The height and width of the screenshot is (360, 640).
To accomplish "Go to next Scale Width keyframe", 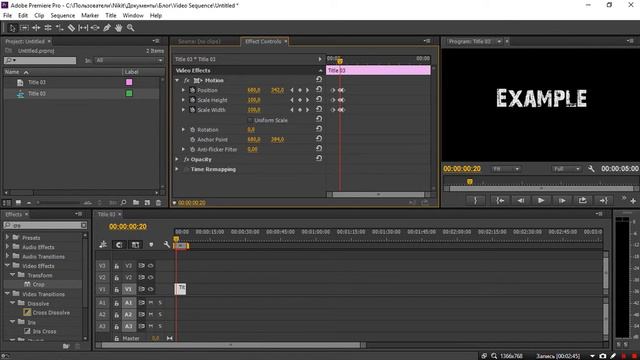I will tap(307, 110).
